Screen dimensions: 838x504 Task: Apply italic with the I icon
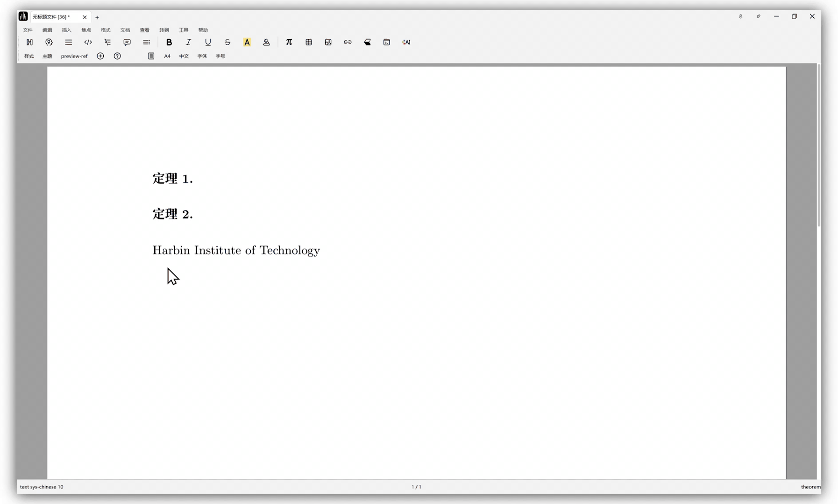pos(188,42)
